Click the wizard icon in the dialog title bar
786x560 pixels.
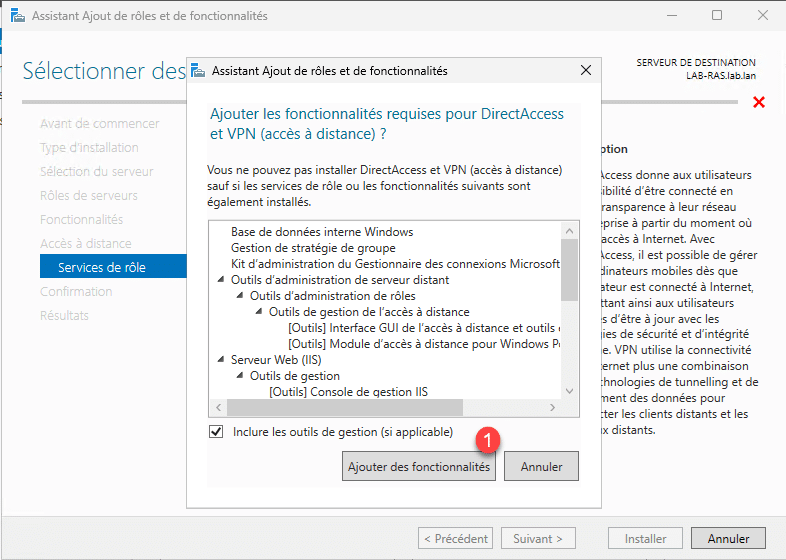[x=198, y=71]
